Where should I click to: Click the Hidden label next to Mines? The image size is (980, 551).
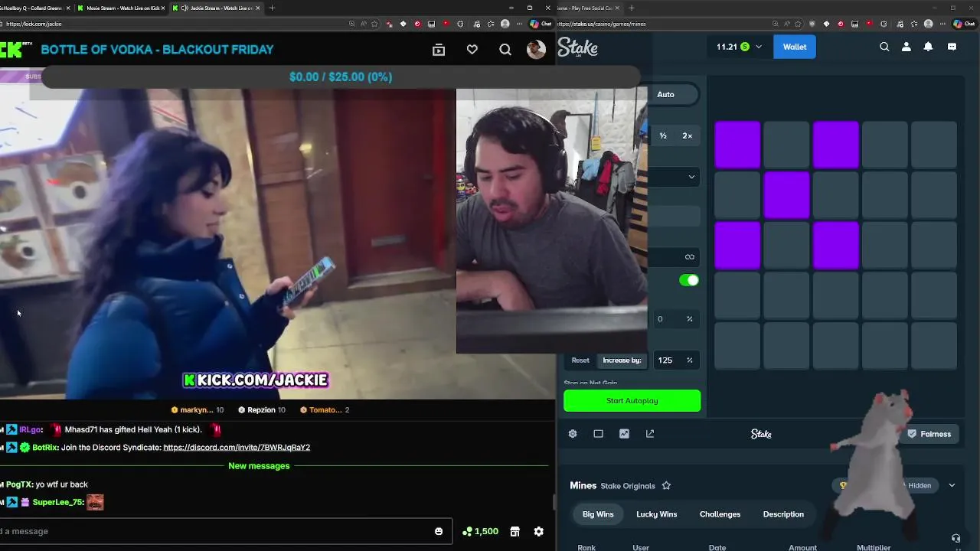(920, 485)
